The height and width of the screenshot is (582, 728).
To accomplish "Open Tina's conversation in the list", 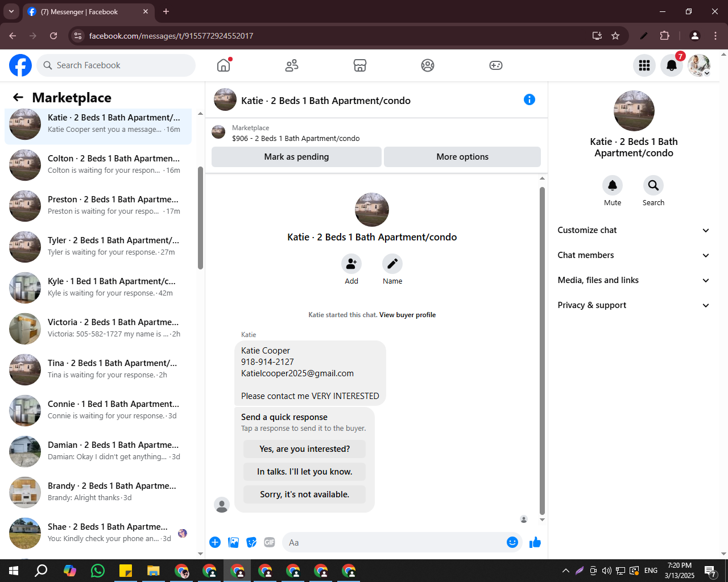I will point(98,369).
